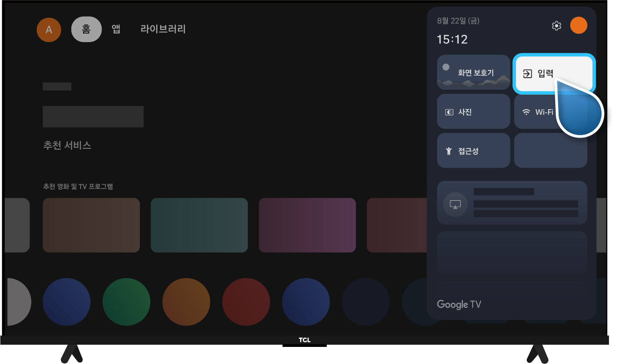This screenshot has width=617, height=364.
Task: Select the account avatar labeled A
Action: pos(49,30)
